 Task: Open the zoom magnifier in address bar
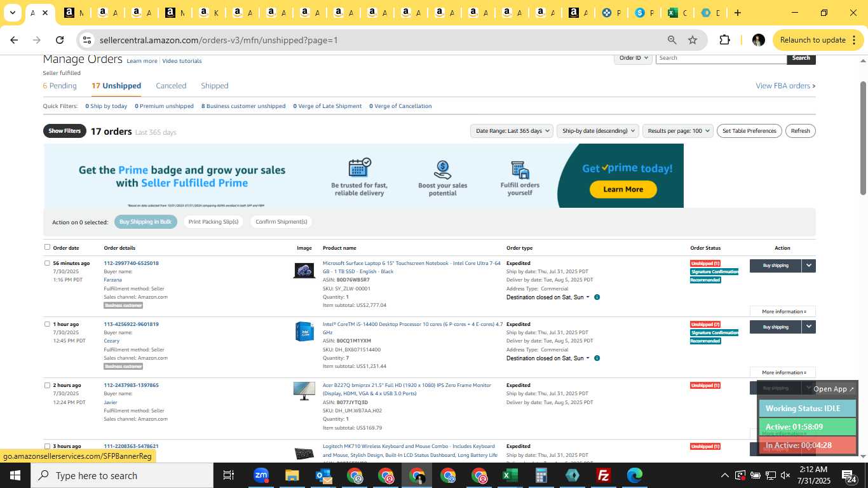pos(672,40)
